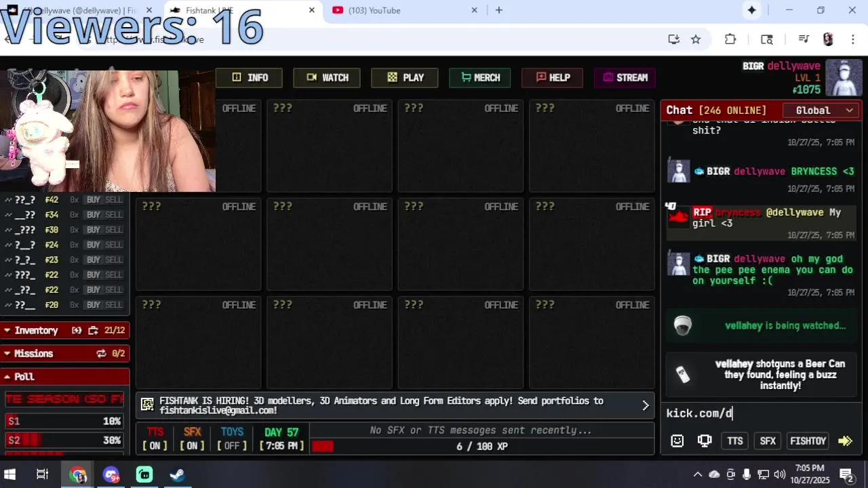Open the STREAM menu
Screen dimensions: 868x488
pos(625,78)
